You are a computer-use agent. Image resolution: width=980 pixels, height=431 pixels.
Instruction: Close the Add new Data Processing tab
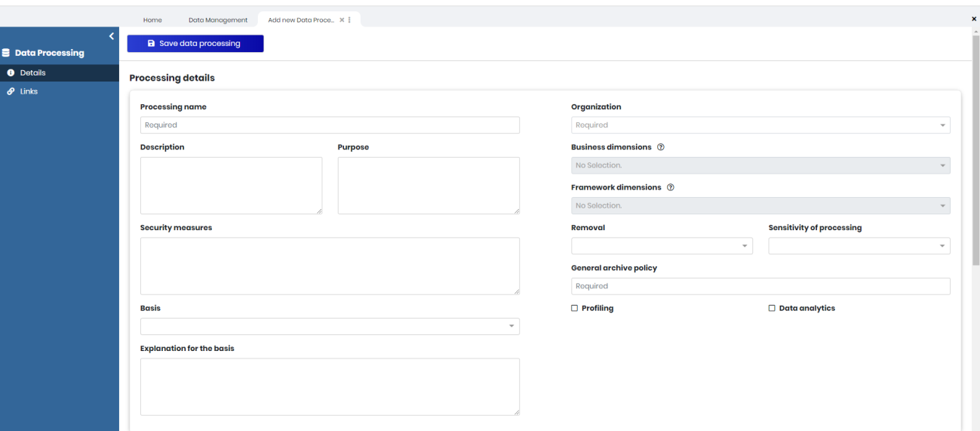click(342, 20)
